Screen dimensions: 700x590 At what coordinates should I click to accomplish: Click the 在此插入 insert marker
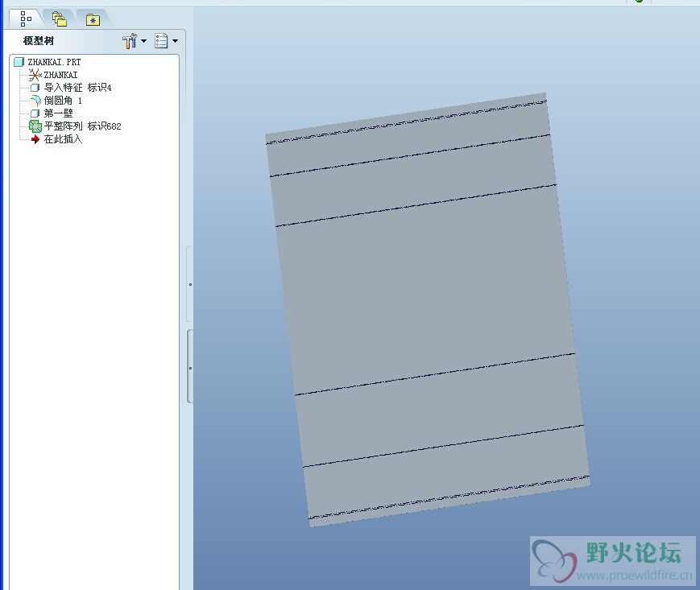(63, 139)
